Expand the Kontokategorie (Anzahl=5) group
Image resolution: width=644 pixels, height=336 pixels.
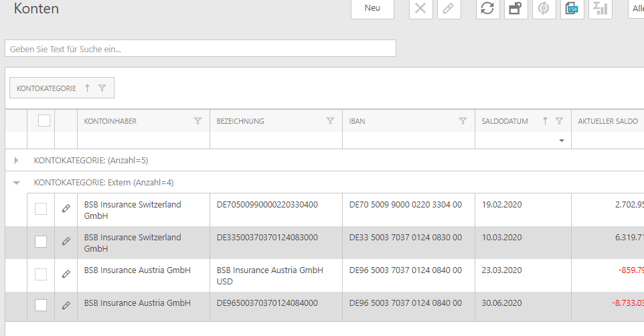17,161
